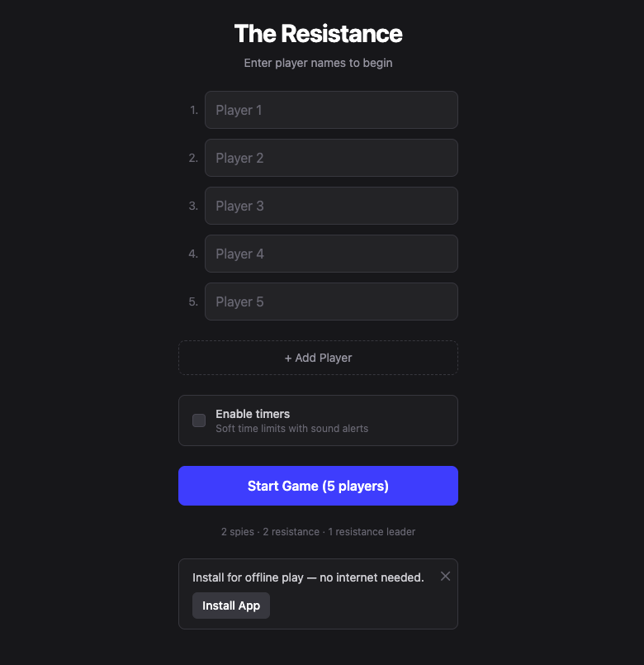The image size is (644, 665).
Task: Add a sixth player with Add Player
Action: click(x=318, y=357)
